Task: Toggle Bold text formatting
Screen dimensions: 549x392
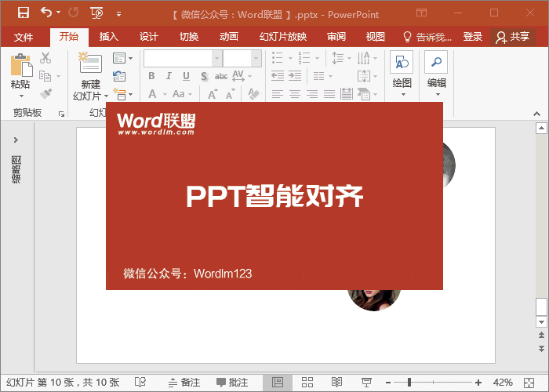Action: pos(151,76)
